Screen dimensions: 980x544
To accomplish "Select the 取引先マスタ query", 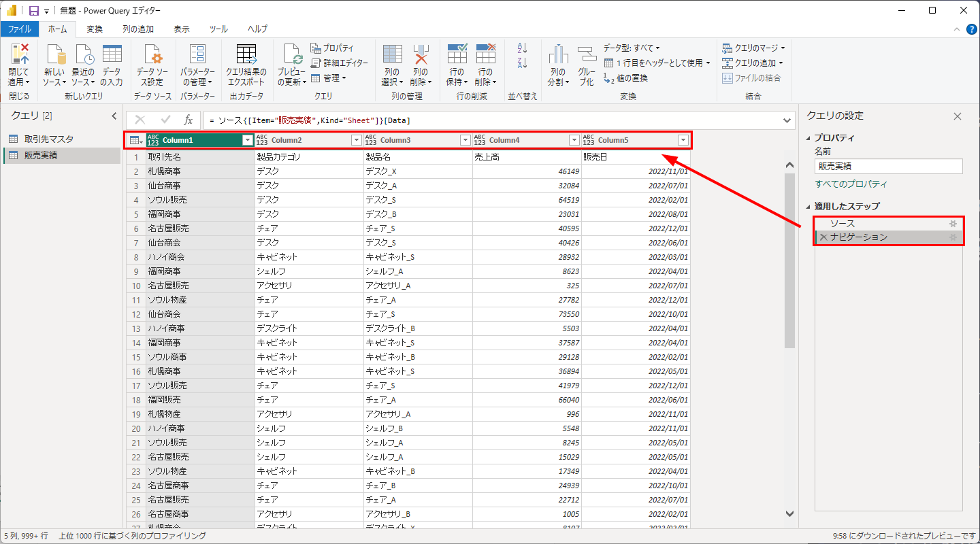I will [61, 139].
